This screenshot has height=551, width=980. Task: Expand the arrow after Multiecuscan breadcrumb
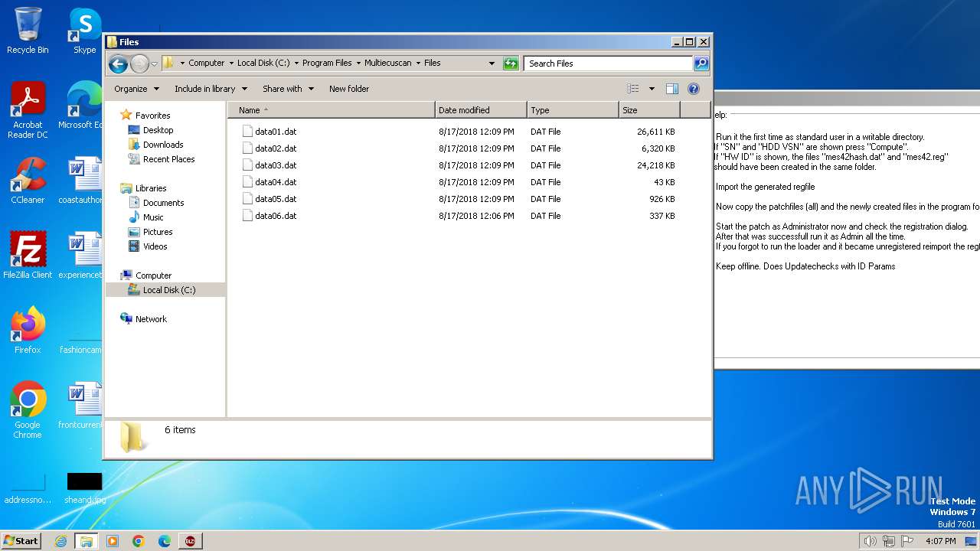click(x=418, y=64)
